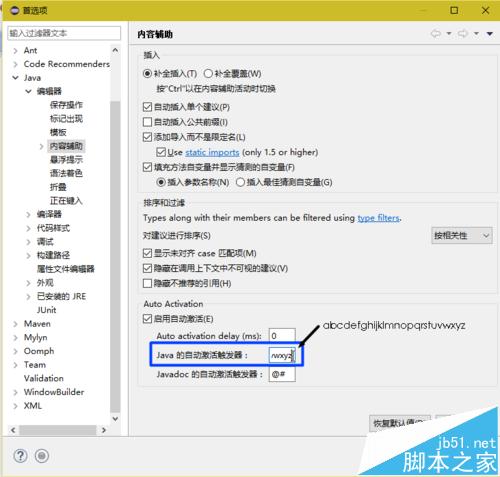Expand the 构建路径 tree node
This screenshot has width=500, height=477.
28,256
